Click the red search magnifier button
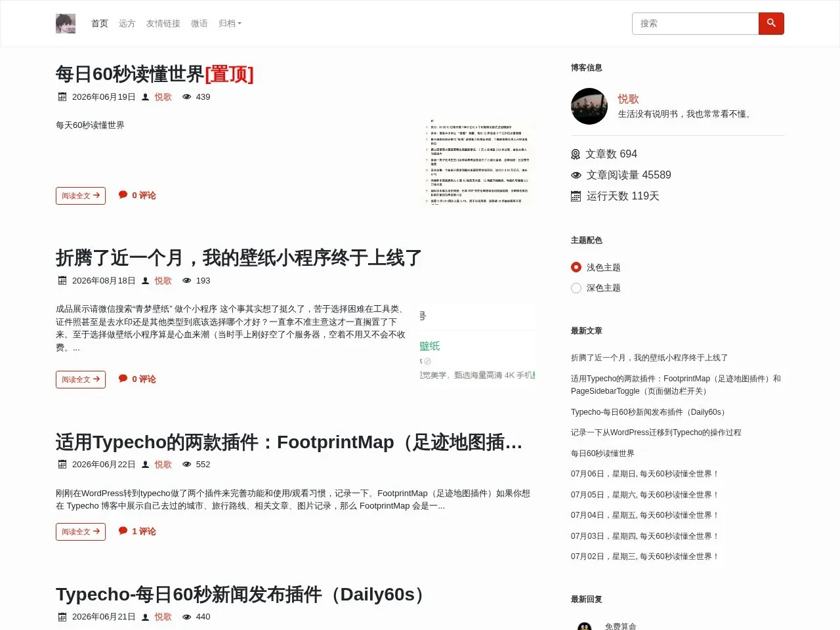This screenshot has height=630, width=840. pyautogui.click(x=771, y=24)
